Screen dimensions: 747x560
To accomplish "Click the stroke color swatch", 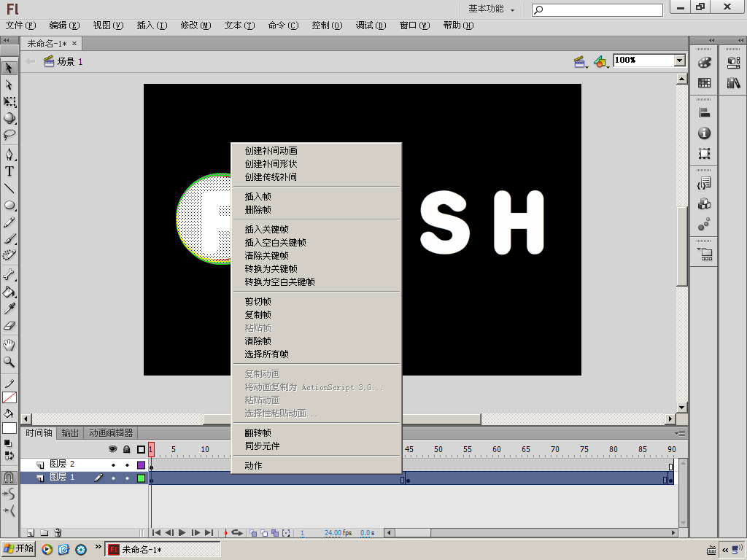I will coord(9,397).
